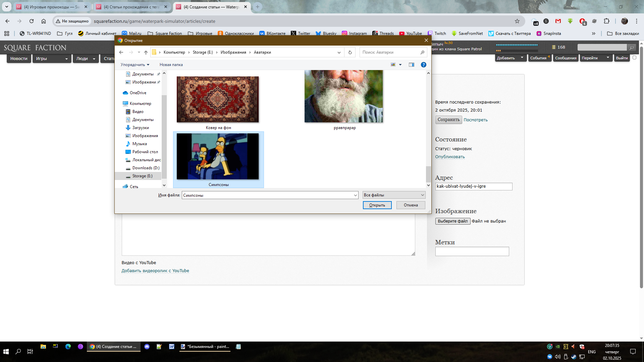The image size is (644, 362).
Task: Expand the view mode options arrow
Action: (x=400, y=65)
